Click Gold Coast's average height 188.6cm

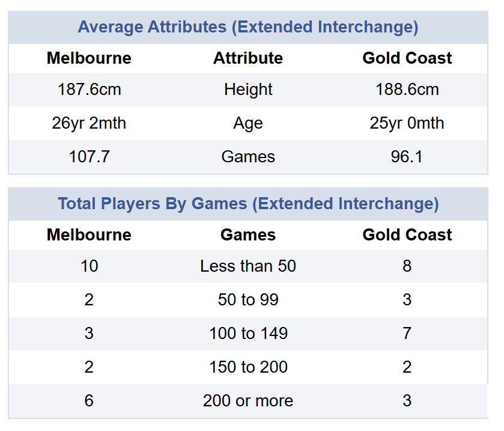point(407,90)
